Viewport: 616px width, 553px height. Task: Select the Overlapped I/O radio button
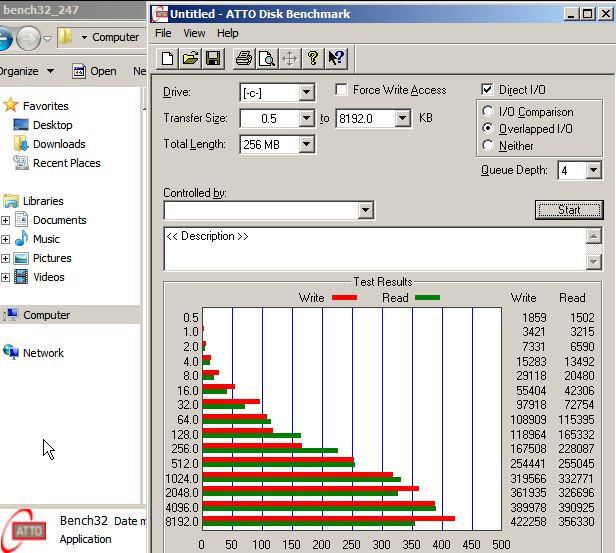click(488, 128)
